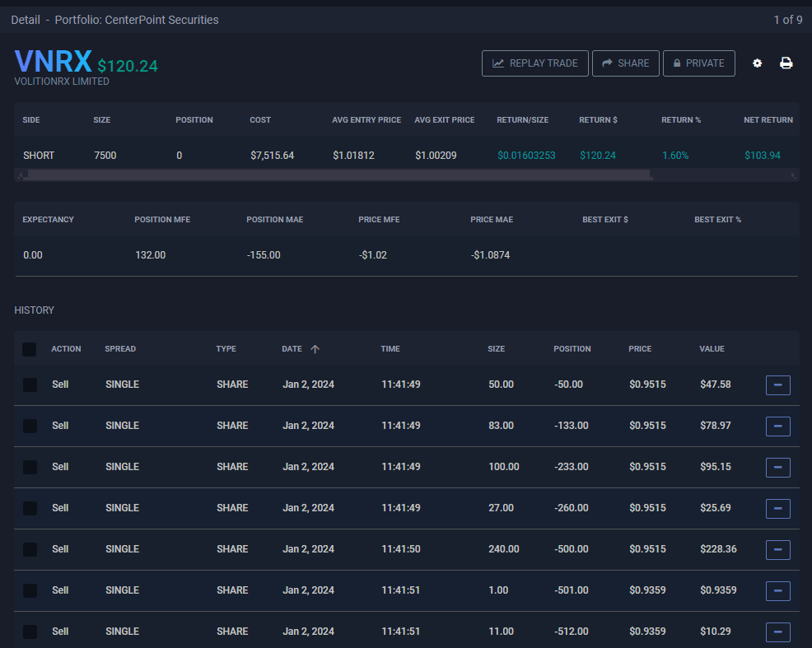812x648 pixels.
Task: Toggle the select-all history checkbox
Action: (30, 349)
